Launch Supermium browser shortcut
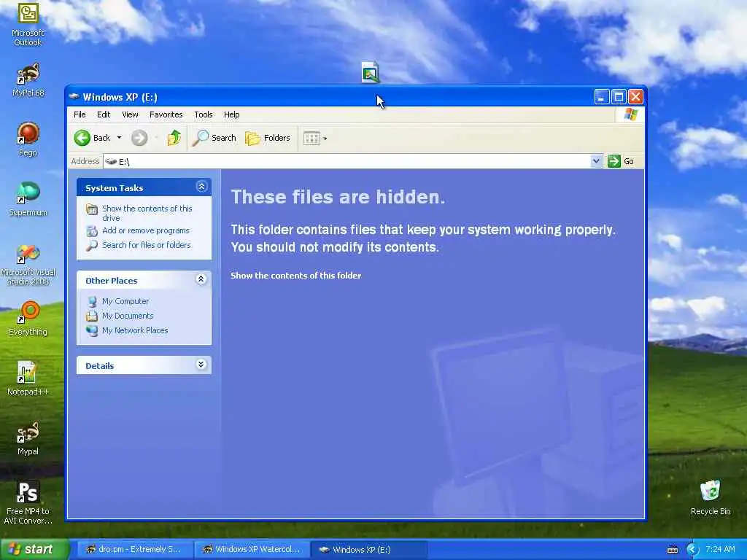747x560 pixels. (x=28, y=199)
